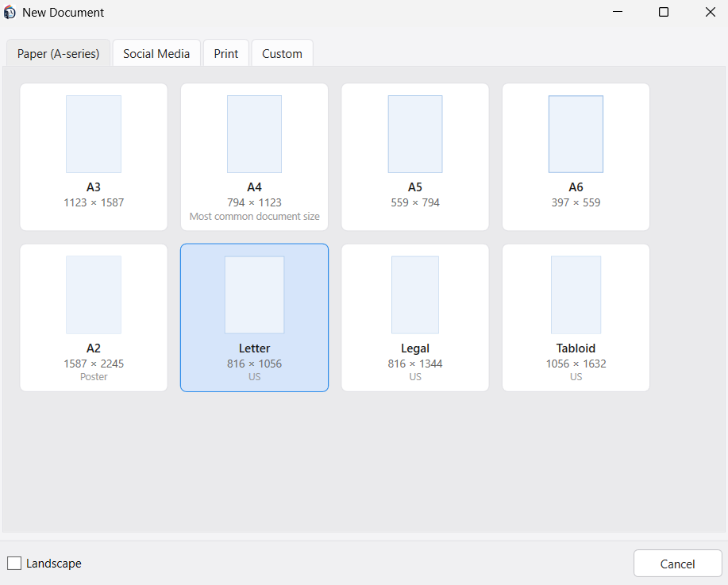Choose the A6 page preset card
The width and height of the screenshot is (728, 585).
click(576, 157)
